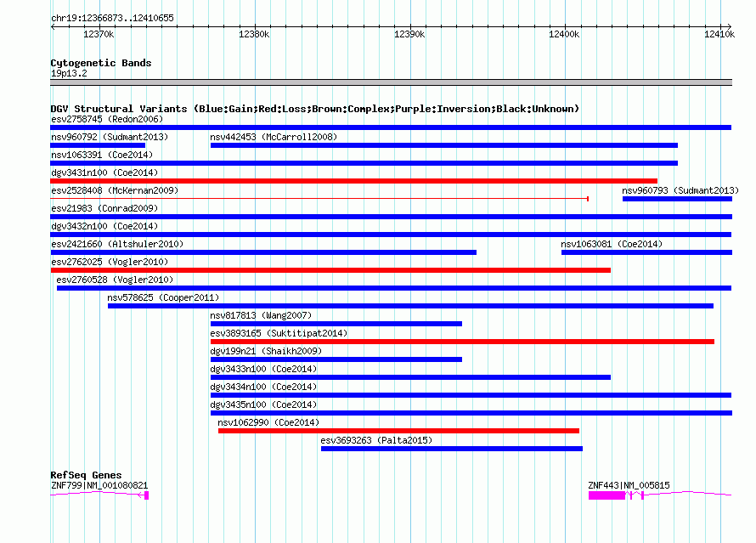Click the thin red line of esv2528408
Image resolution: width=756 pixels, height=543 pixels.
(x=319, y=199)
